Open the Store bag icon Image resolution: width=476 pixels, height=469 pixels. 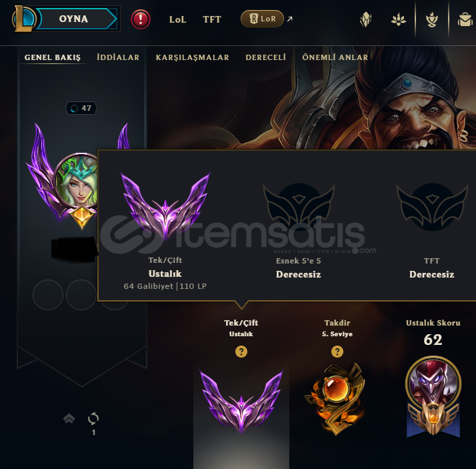(465, 20)
